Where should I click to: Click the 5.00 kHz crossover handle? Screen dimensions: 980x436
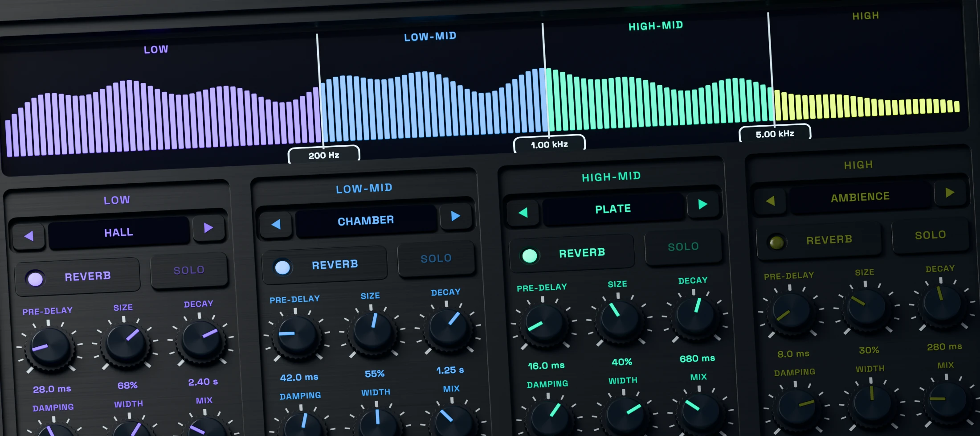click(775, 134)
